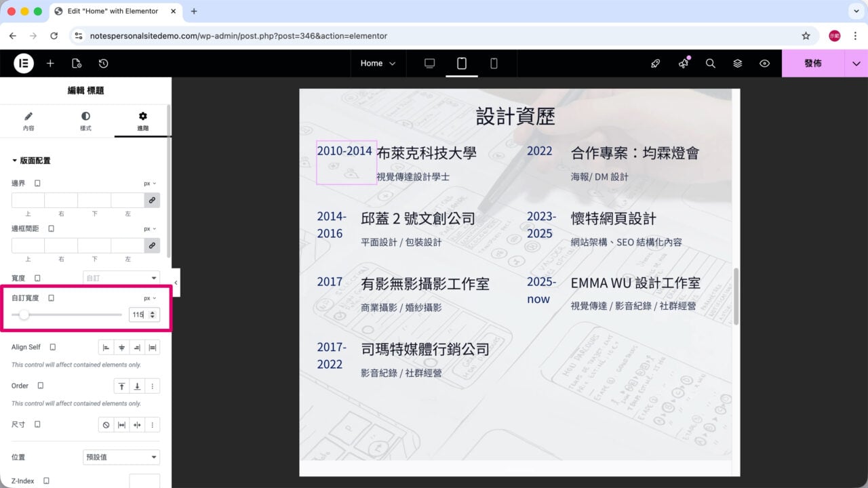Open the Chrome profile avatar
The width and height of the screenshot is (868, 488).
[x=835, y=36]
